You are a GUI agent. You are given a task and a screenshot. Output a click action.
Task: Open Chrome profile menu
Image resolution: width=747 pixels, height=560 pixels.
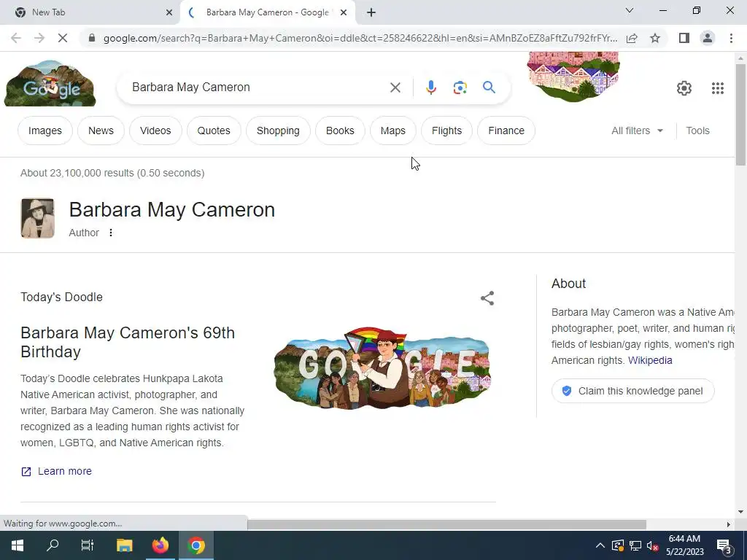pos(708,38)
